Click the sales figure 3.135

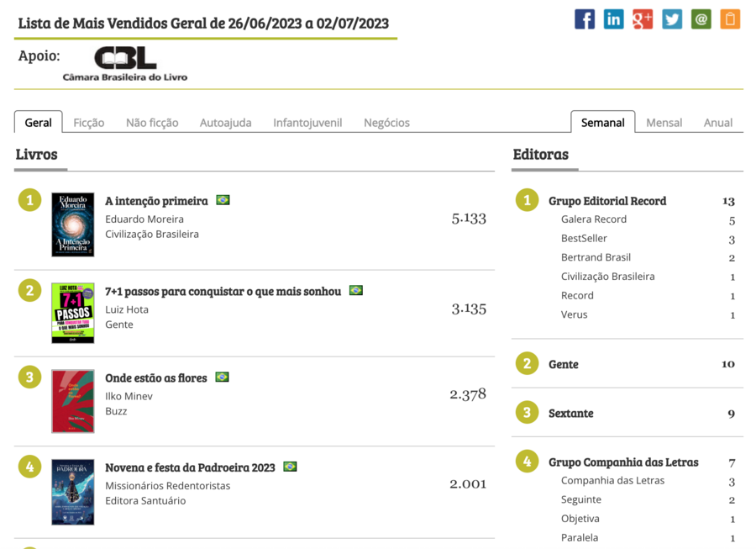tap(469, 309)
